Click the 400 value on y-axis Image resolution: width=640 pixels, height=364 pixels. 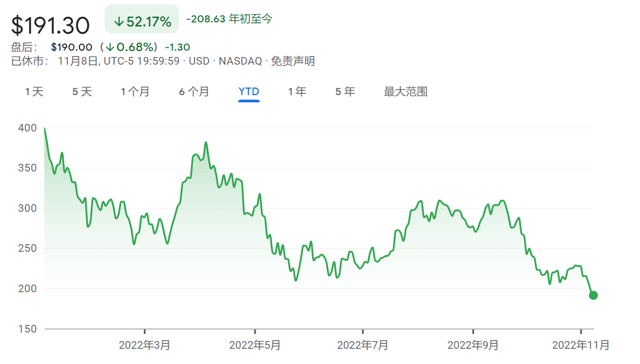[27, 128]
